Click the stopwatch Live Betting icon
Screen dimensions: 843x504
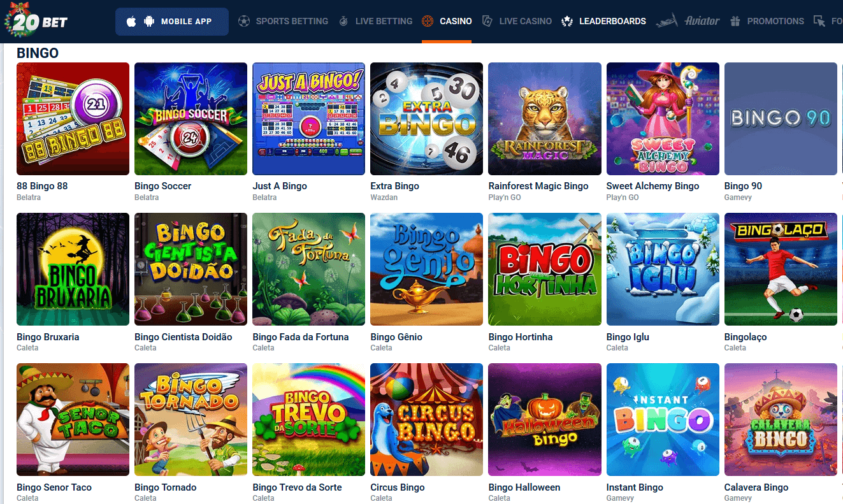point(343,21)
